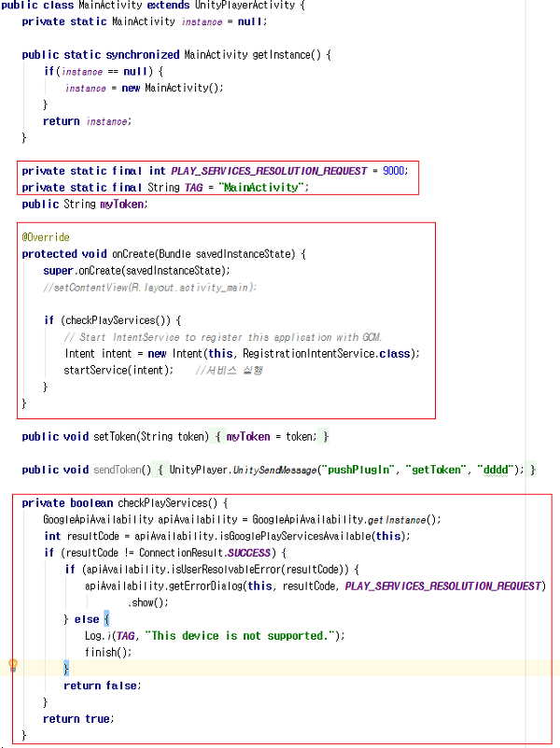Viewport: 560px width, 748px height.
Task: Expand the folded sendToken method opening brace
Action: click(x=161, y=470)
